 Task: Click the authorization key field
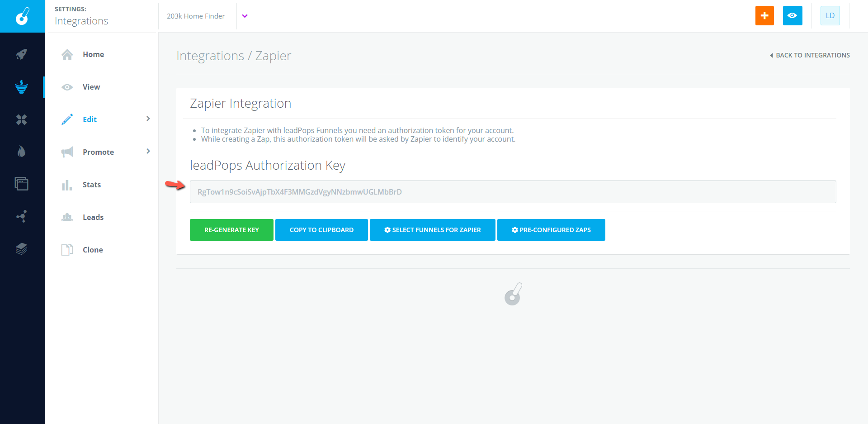click(513, 192)
